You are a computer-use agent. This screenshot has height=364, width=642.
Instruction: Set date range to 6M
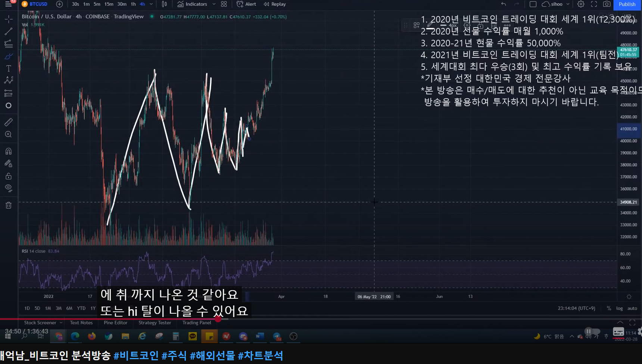tap(69, 308)
